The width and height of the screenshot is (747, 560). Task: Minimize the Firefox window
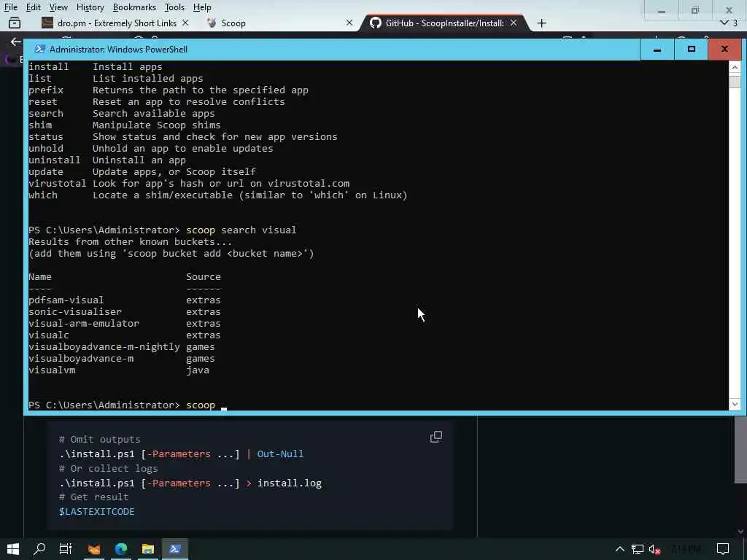661,10
